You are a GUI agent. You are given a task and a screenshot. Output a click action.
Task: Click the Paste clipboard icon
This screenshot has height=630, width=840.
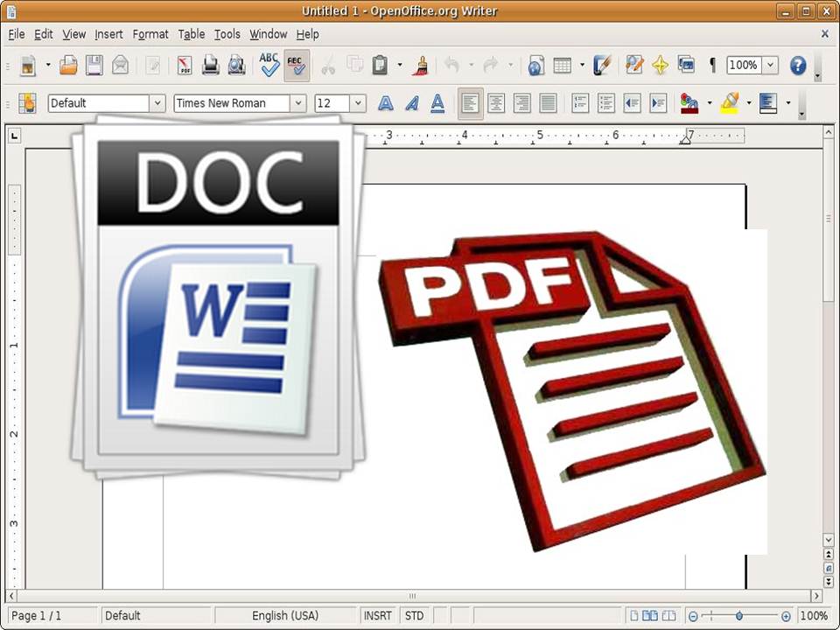[380, 65]
